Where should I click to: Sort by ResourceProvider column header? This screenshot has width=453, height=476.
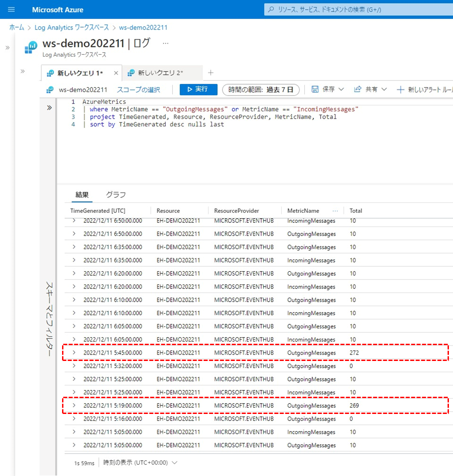tap(236, 211)
